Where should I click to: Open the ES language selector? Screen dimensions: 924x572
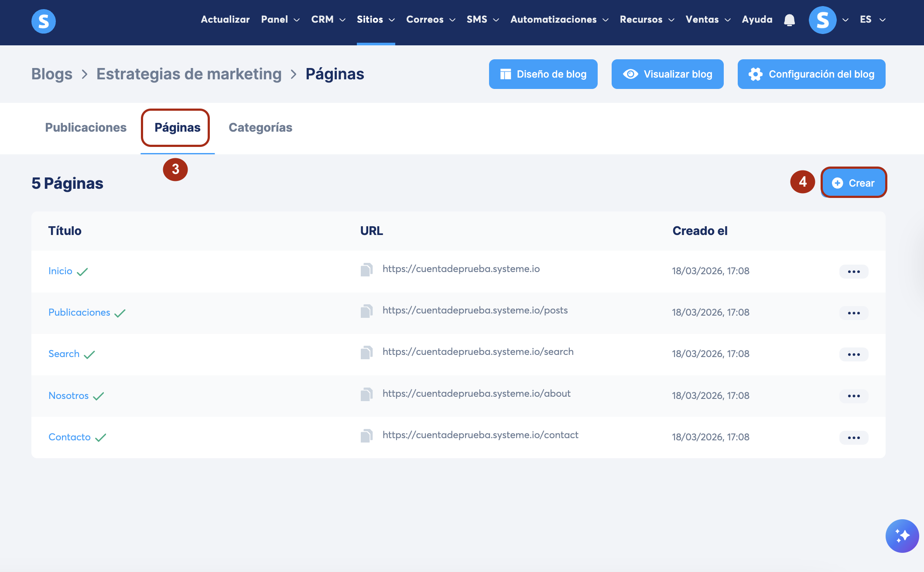[872, 20]
